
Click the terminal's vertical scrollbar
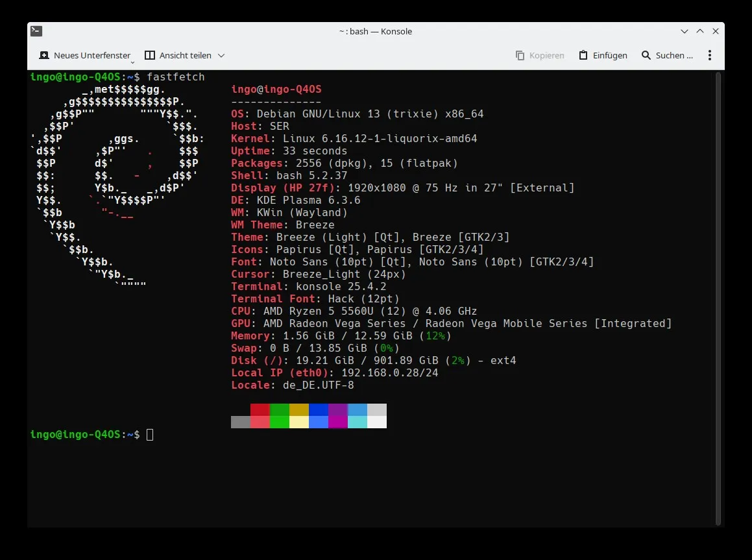pos(718,298)
